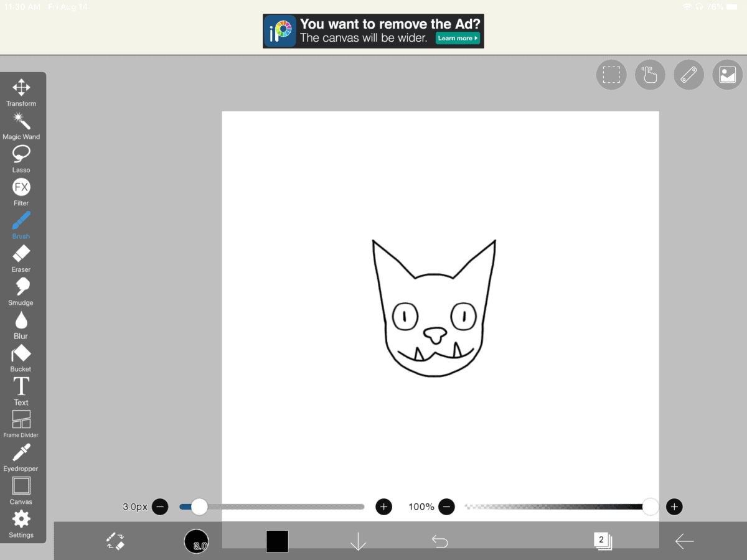Open the FX Filter tool
The width and height of the screenshot is (747, 560).
point(21,189)
